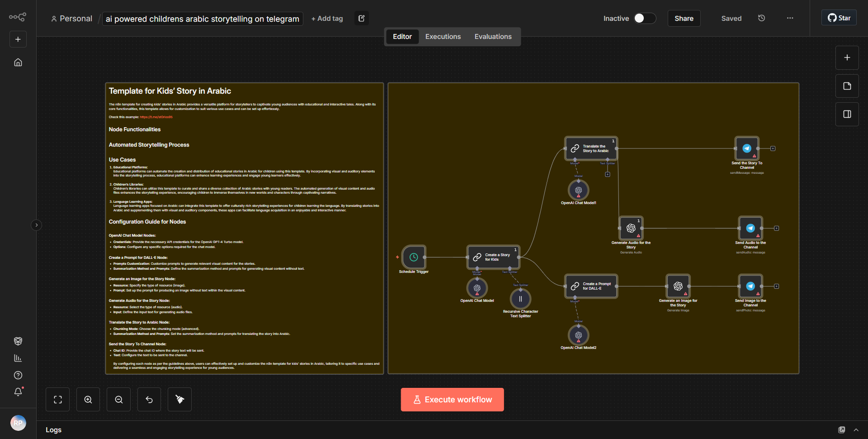Click the Saved status text
Image resolution: width=868 pixels, height=439 pixels.
731,19
